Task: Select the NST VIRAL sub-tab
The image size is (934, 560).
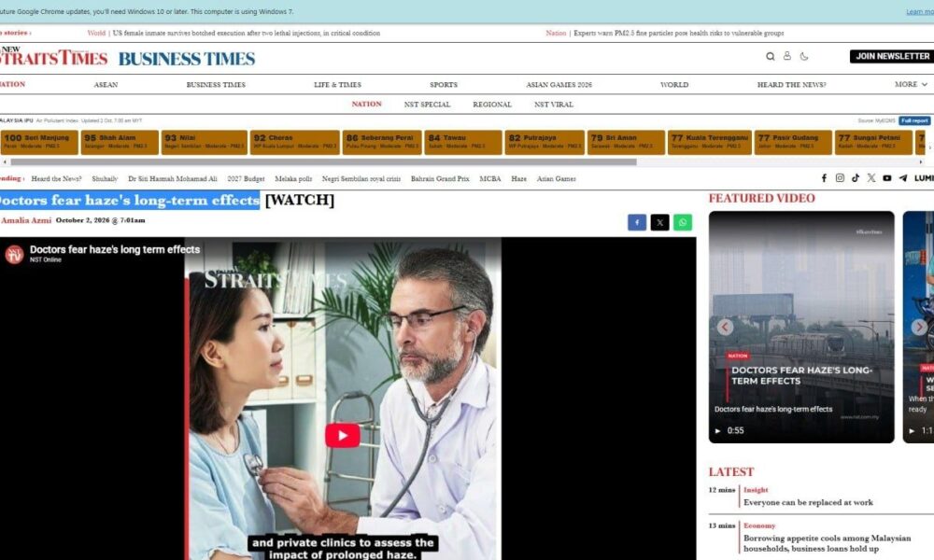Action: click(x=553, y=105)
